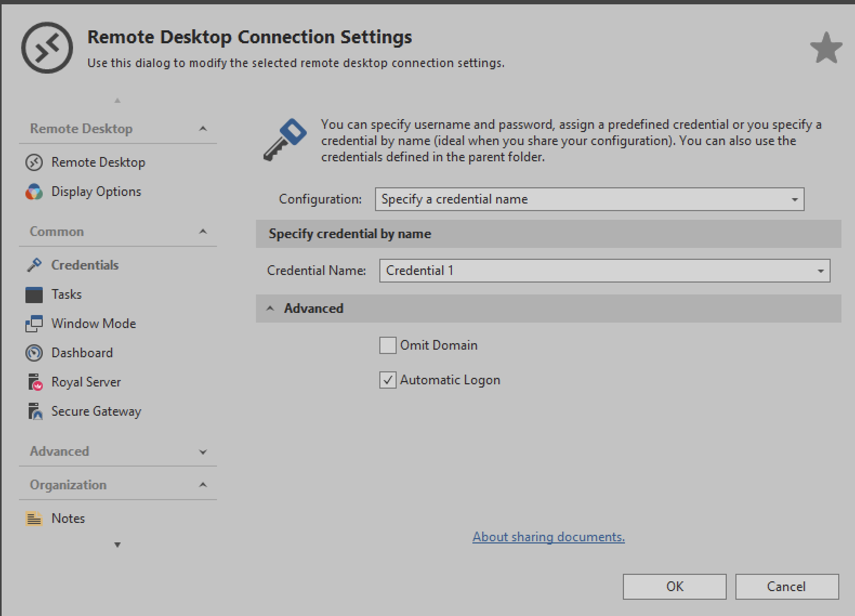This screenshot has height=616, width=855.
Task: Collapse the Advanced section in credentials pane
Action: [x=271, y=309]
